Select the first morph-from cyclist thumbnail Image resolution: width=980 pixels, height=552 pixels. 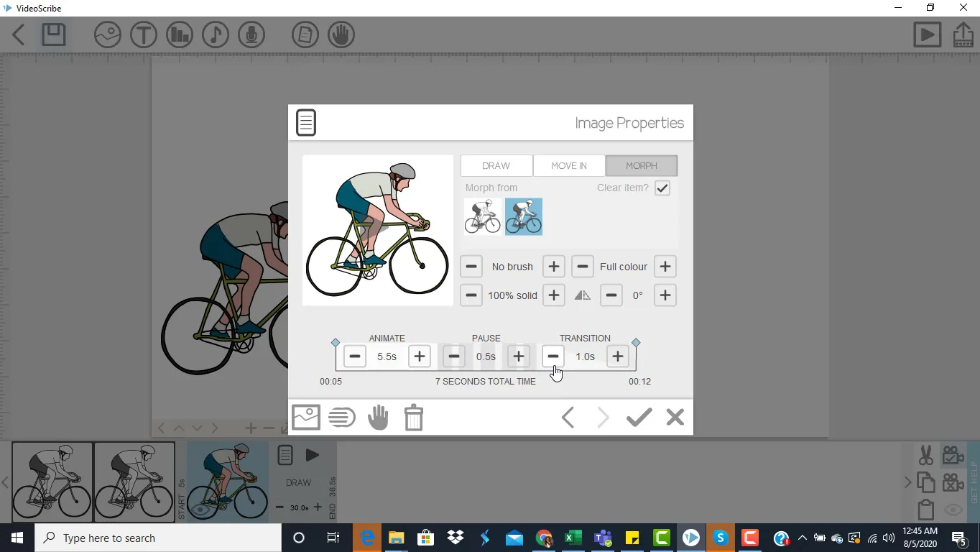point(483,217)
